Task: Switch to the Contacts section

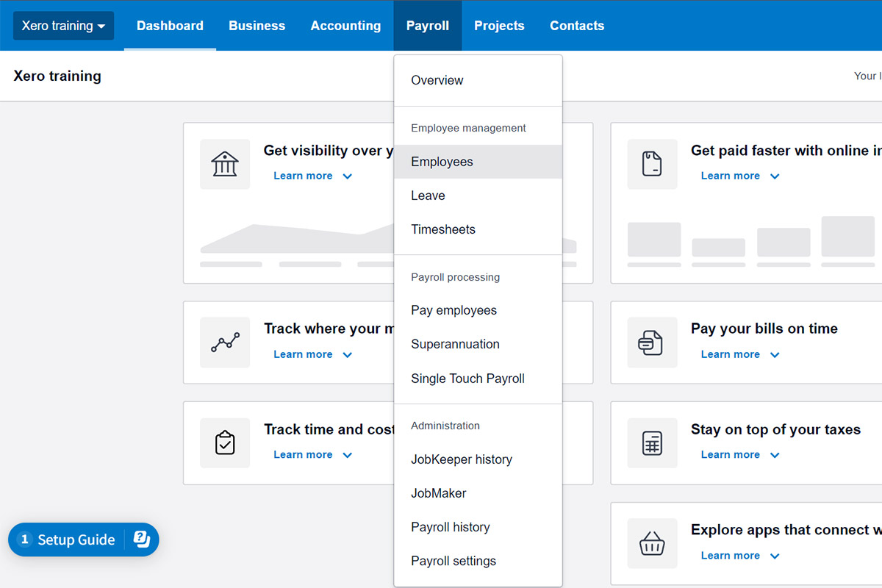Action: coord(577,25)
